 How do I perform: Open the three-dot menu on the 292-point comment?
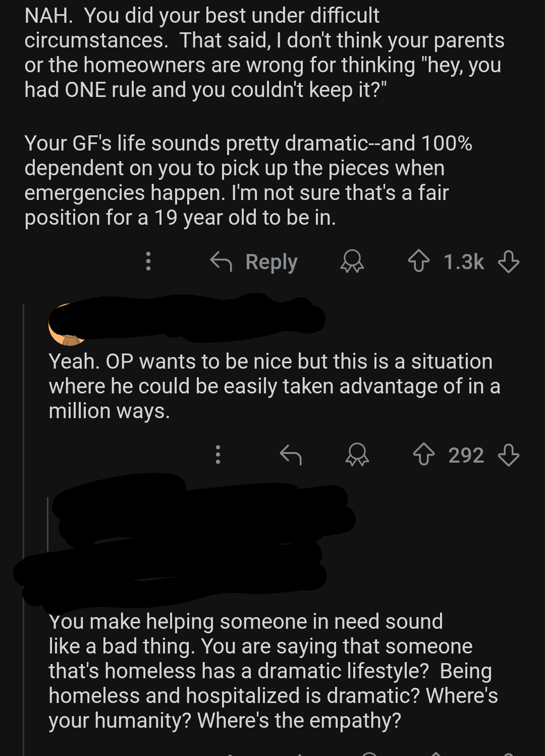pyautogui.click(x=218, y=455)
